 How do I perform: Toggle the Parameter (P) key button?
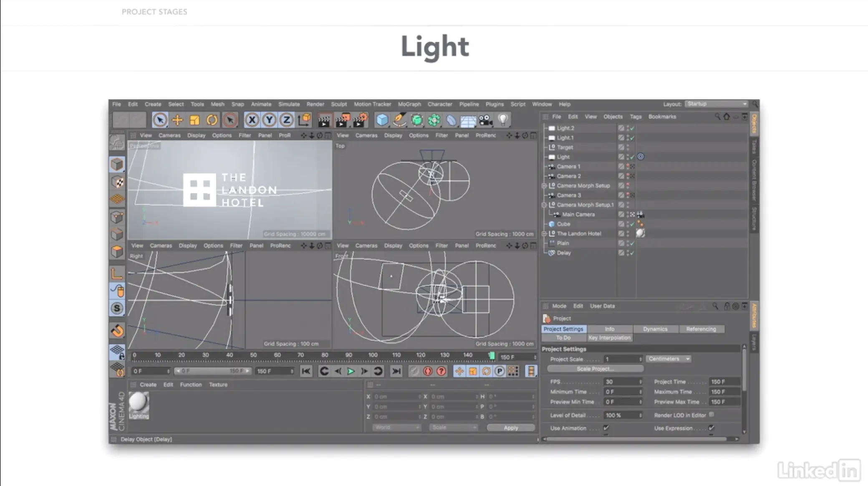point(500,371)
